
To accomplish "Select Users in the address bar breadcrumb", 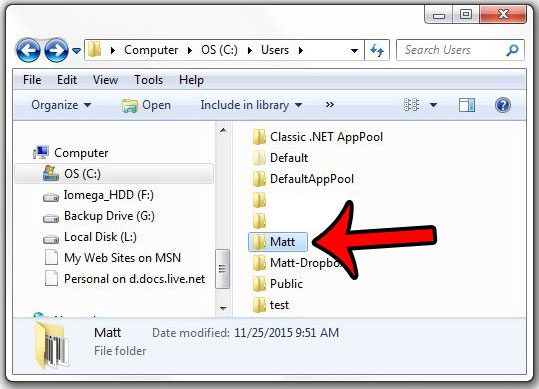I will 275,50.
